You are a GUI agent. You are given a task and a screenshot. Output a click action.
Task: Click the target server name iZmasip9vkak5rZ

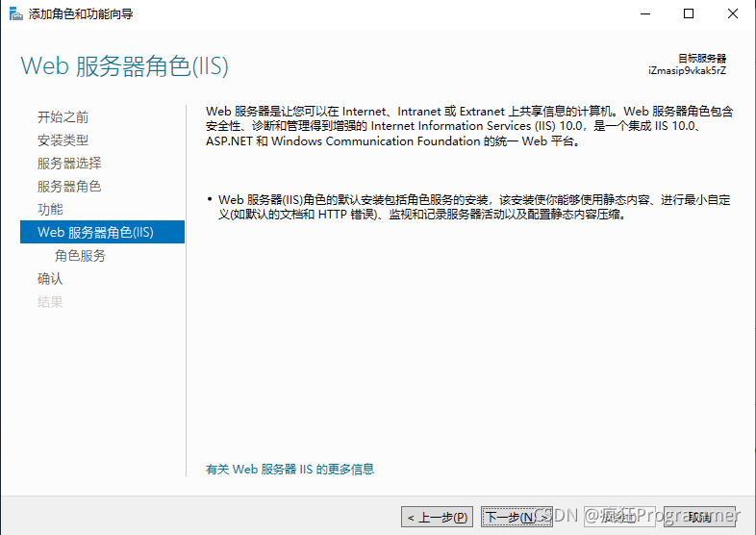[x=687, y=71]
